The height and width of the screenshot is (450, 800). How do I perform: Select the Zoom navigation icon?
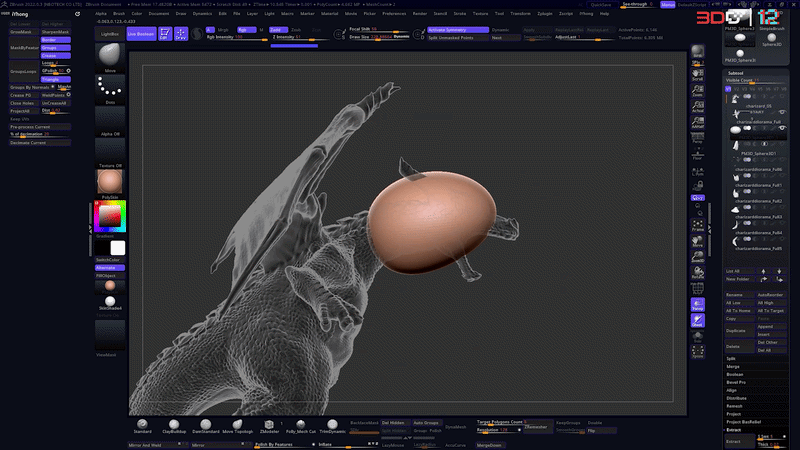697,91
